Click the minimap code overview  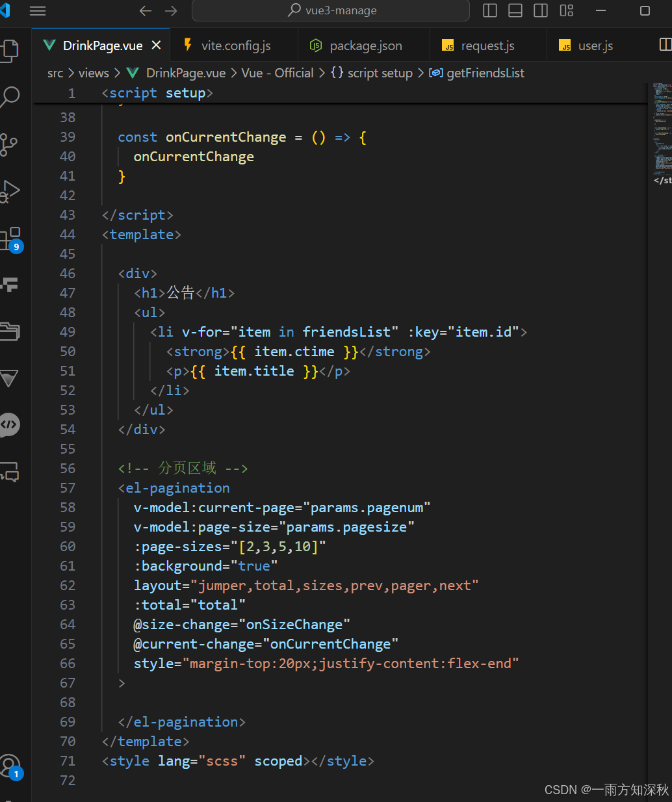pyautogui.click(x=662, y=130)
